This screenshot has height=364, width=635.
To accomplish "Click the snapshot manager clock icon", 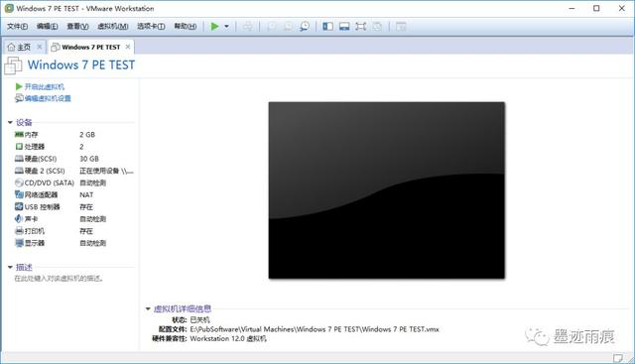I will [x=305, y=27].
